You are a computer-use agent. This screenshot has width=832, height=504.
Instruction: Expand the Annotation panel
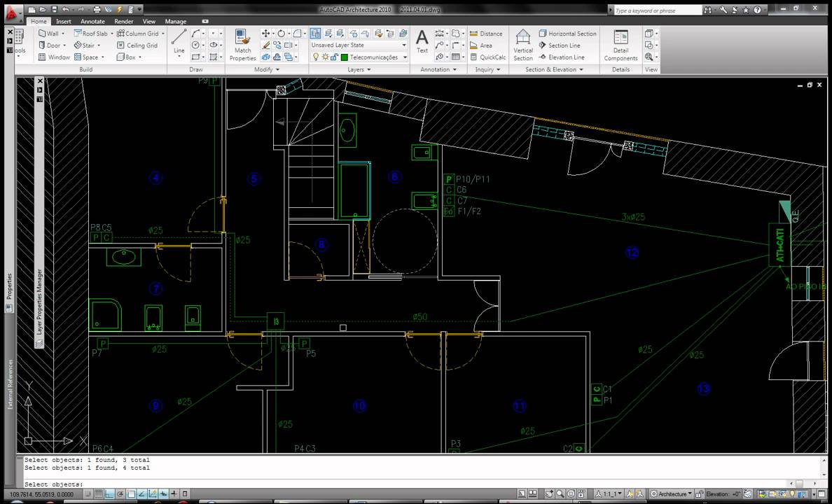(438, 69)
